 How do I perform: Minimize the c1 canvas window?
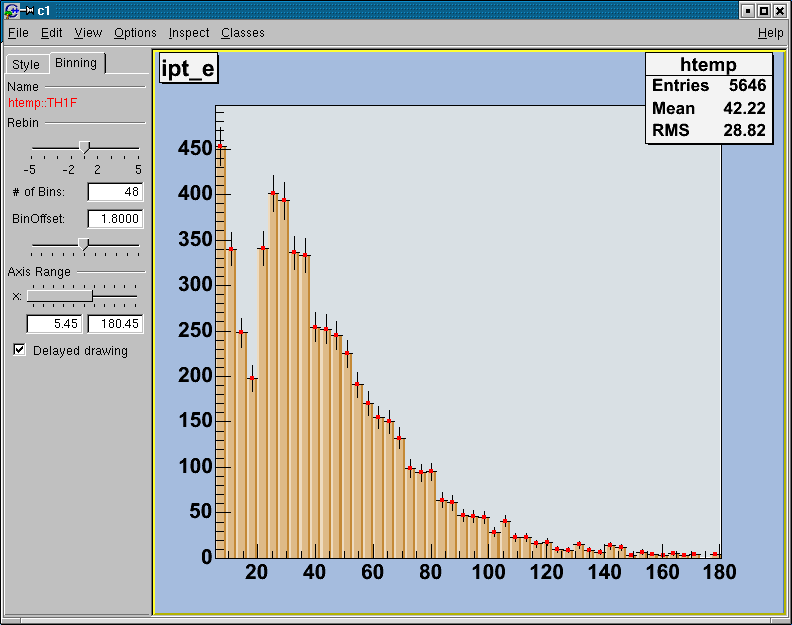746,10
